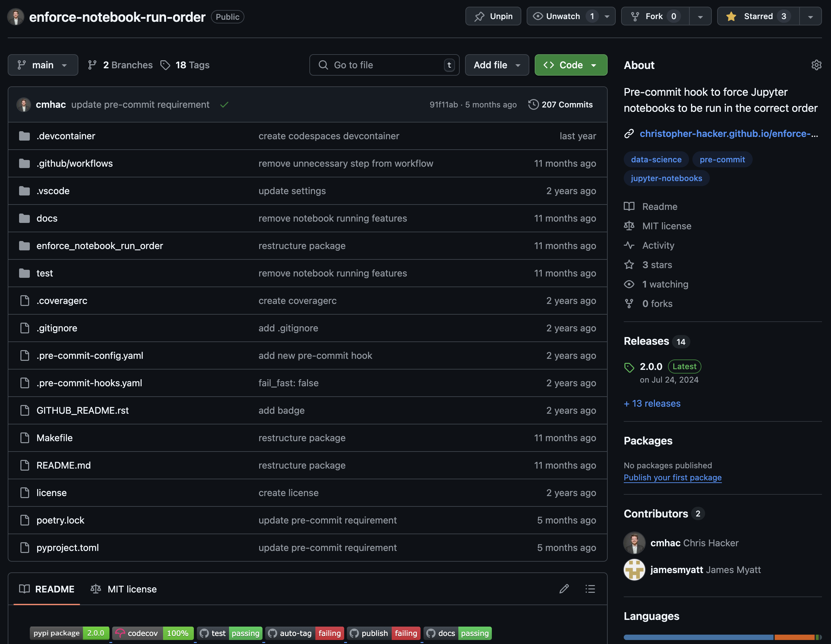
Task: Click the scales icon beside MIT license
Action: pos(629,226)
